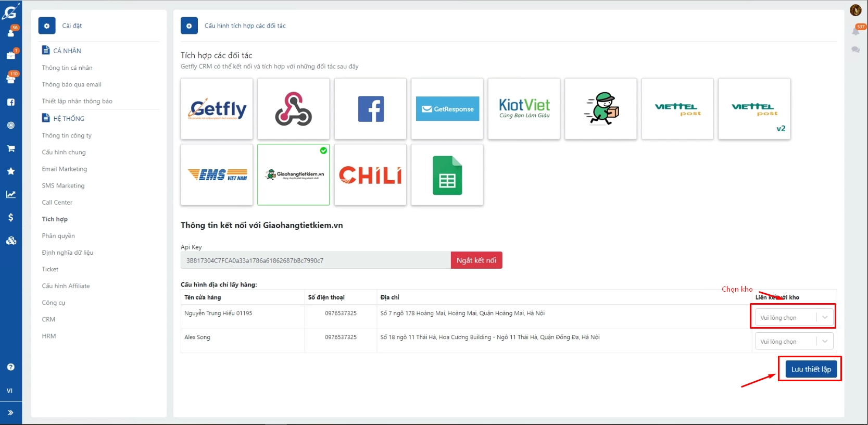868x425 pixels.
Task: Choose the Google Sheets integration tile
Action: pos(447,175)
